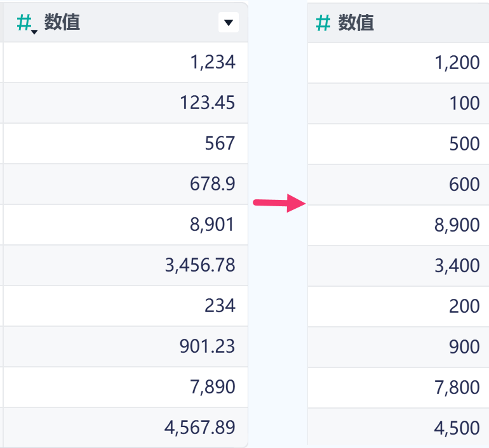Open the left 数值 column dropdown menu
Image resolution: width=489 pixels, height=448 pixels.
click(x=228, y=22)
